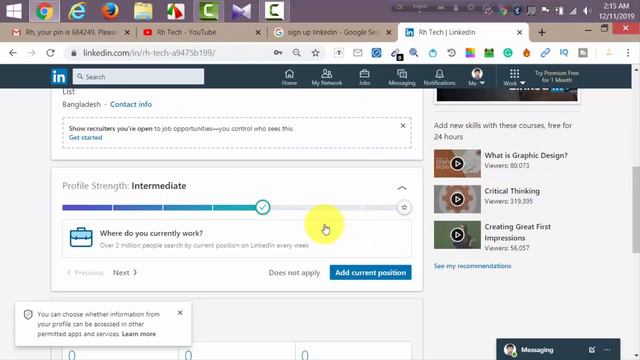640x360 pixels.
Task: Click the page vertical scrollbar
Action: tap(636, 210)
